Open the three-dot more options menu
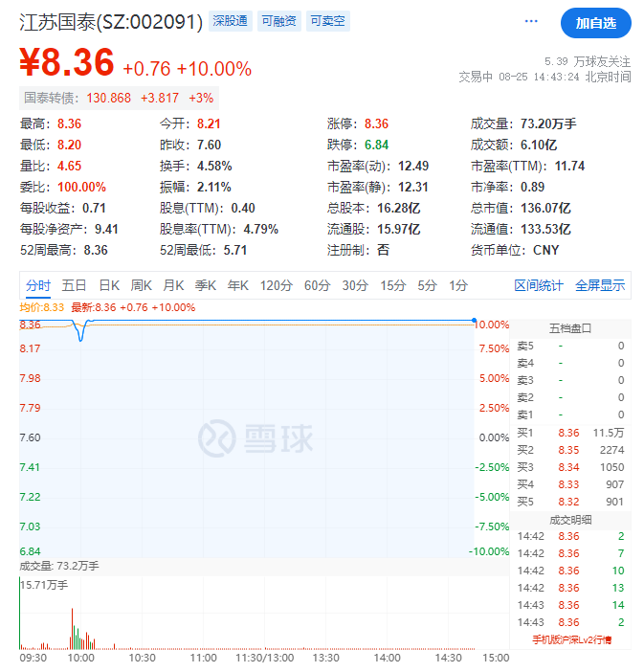 pyautogui.click(x=531, y=21)
